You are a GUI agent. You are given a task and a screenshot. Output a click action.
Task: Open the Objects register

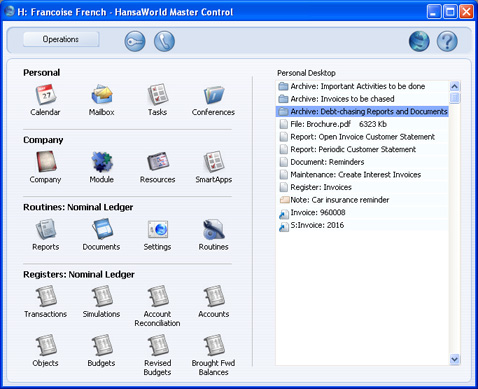tap(46, 345)
